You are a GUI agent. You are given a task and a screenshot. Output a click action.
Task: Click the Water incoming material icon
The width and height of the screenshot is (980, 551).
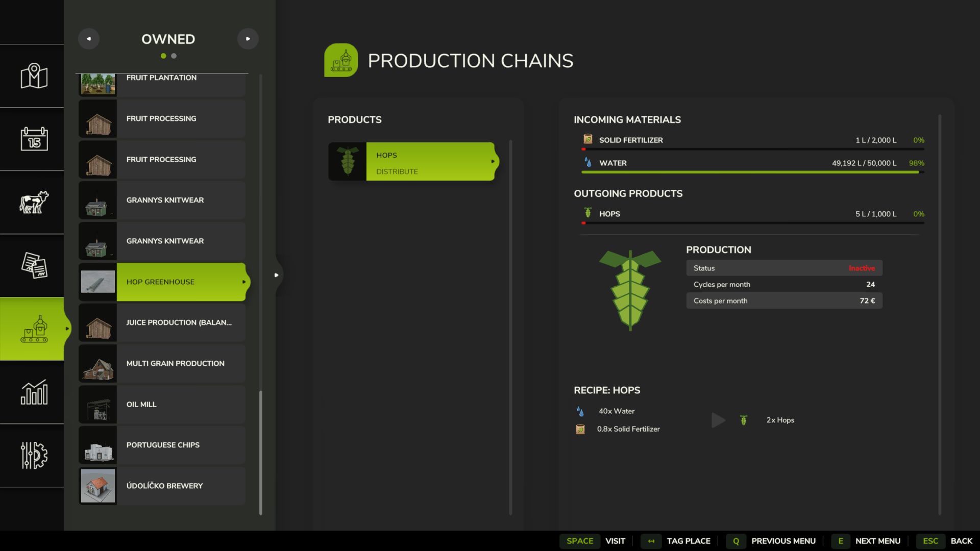(x=588, y=162)
